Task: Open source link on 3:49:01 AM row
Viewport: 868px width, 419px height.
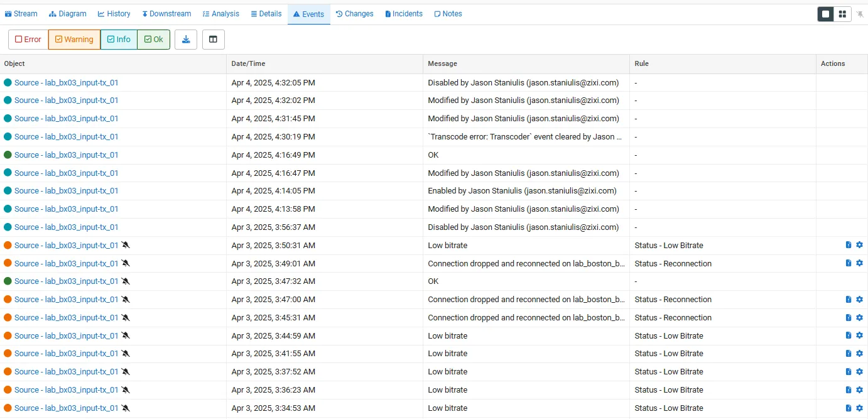Action: pyautogui.click(x=66, y=264)
